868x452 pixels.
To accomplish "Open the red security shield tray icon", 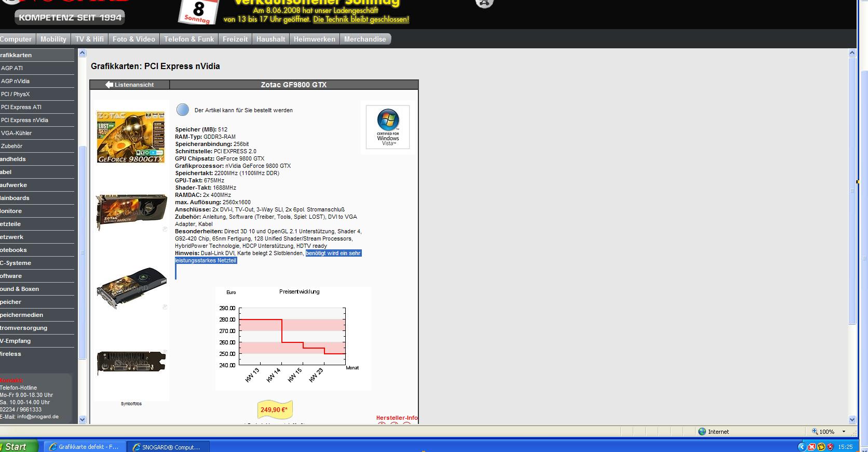I will pos(830,447).
